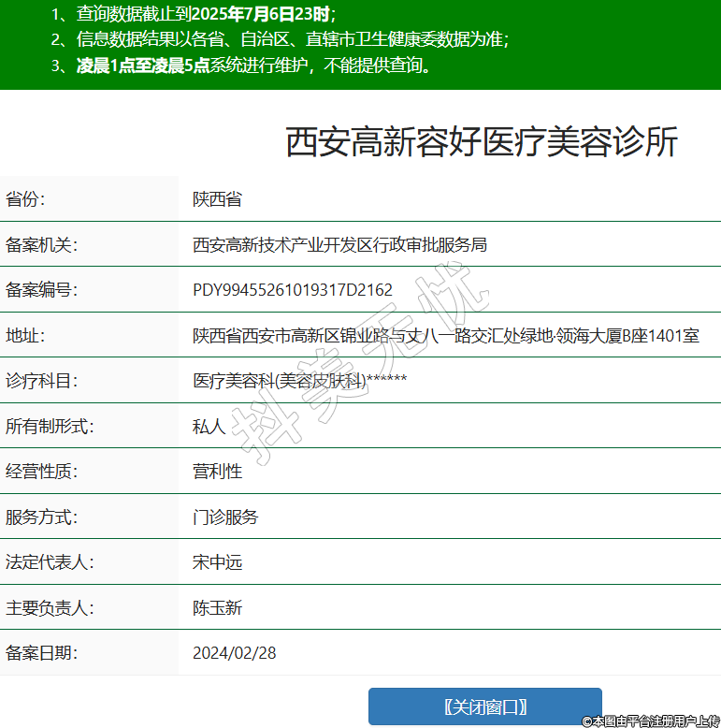The image size is (721, 728).
Task: Click the clinic title 西安高新容好医疗美容诊所
Action: coord(481,142)
